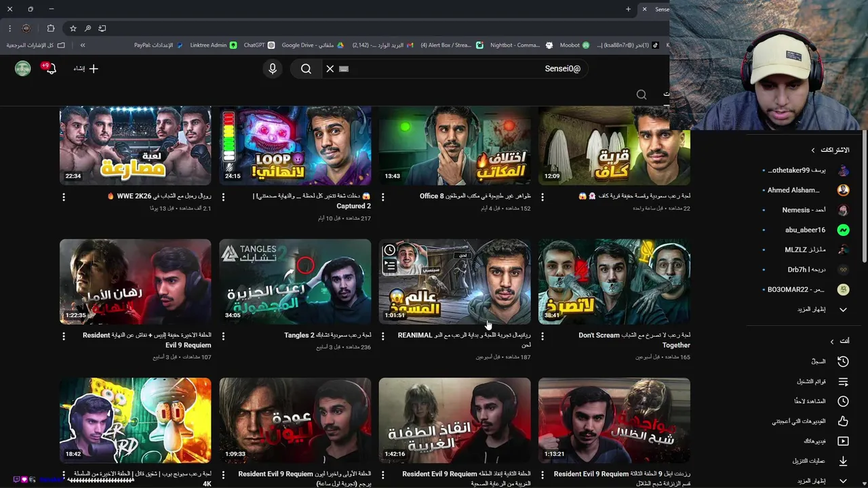Open Watch later (المشاهدة لاحقًا) clock icon
This screenshot has width=868, height=488.
pos(843,401)
